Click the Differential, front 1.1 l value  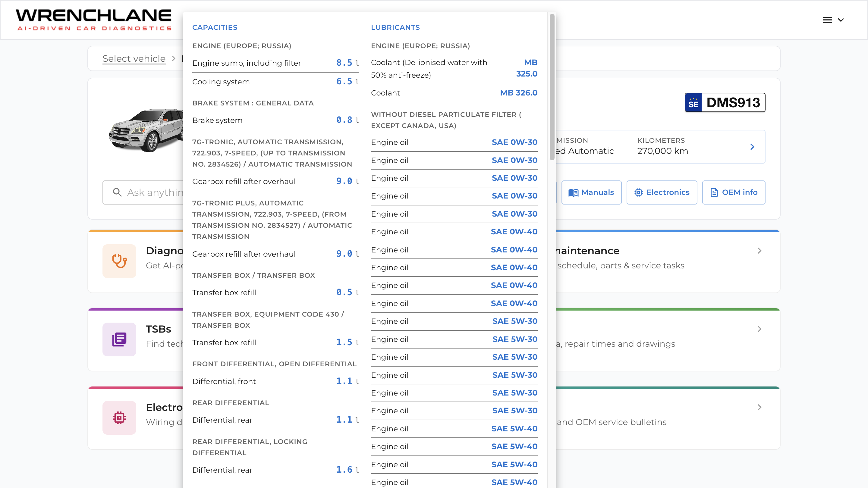(348, 381)
